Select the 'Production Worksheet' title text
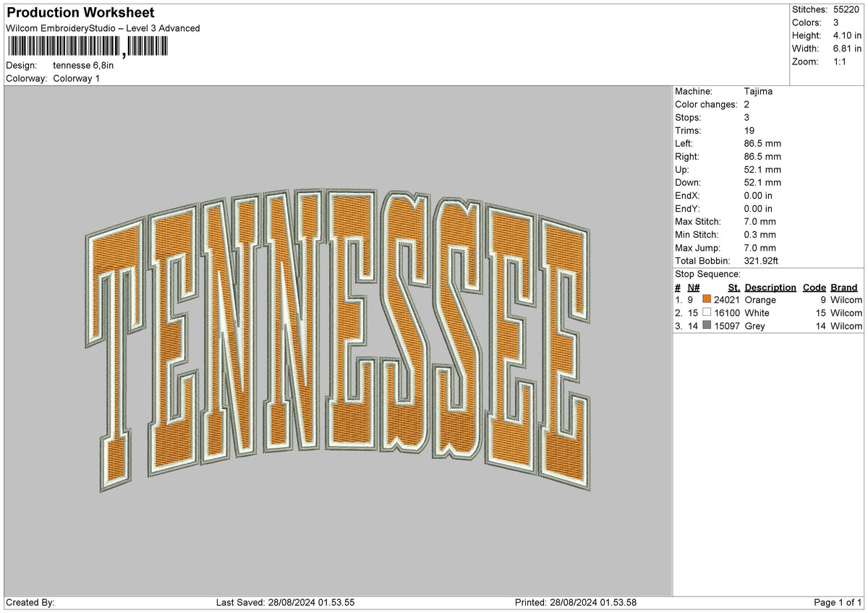 (x=80, y=13)
